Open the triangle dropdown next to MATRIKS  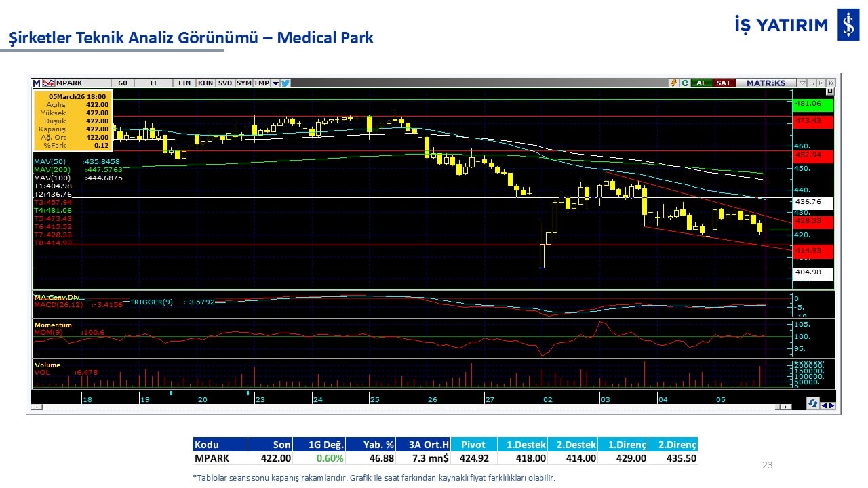[802, 83]
